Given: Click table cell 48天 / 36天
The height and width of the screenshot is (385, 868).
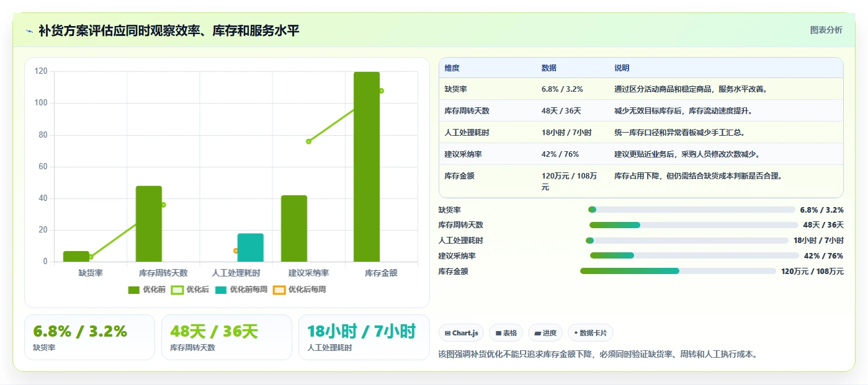Looking at the screenshot, I should click(x=561, y=111).
